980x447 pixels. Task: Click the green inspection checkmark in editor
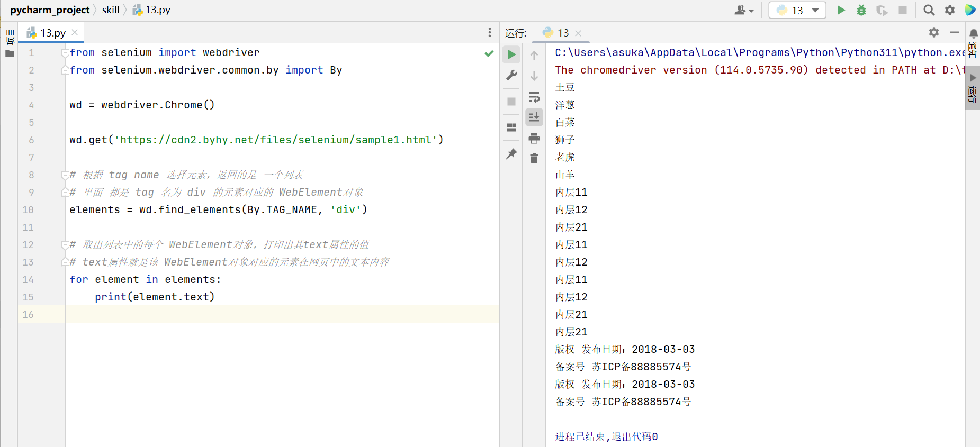pos(489,53)
